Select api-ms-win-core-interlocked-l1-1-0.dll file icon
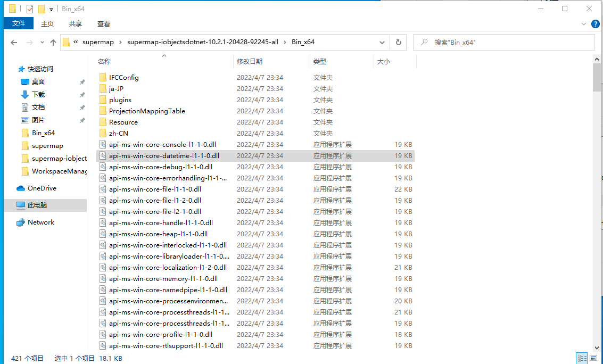The width and height of the screenshot is (603, 364). pos(102,244)
